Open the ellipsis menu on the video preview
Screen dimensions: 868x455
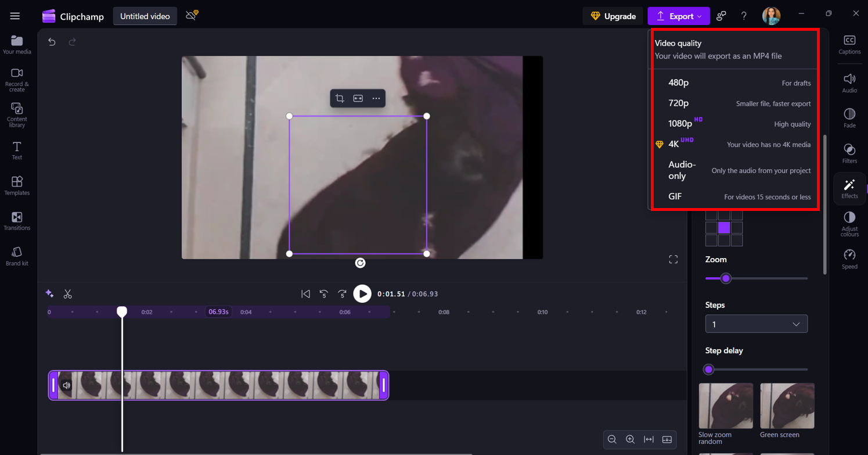[x=376, y=98]
